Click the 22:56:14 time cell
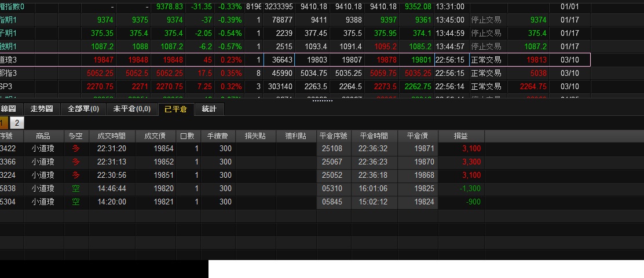The width and height of the screenshot is (644, 278). pyautogui.click(x=450, y=87)
